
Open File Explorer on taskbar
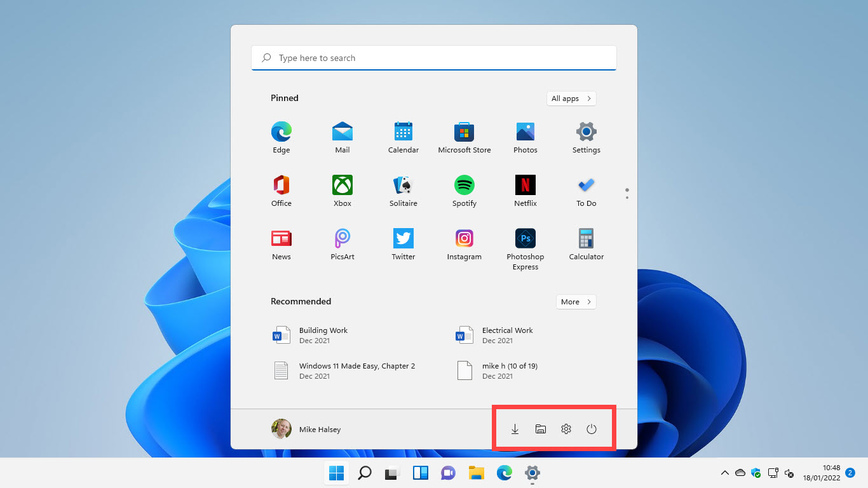pos(477,473)
